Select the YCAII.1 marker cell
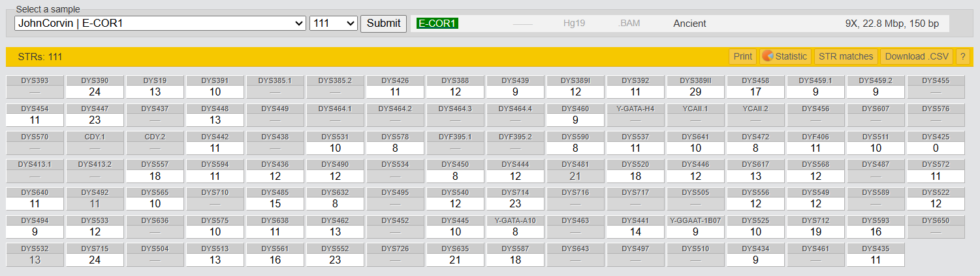Screen dimensions: 980x276 point(695,115)
